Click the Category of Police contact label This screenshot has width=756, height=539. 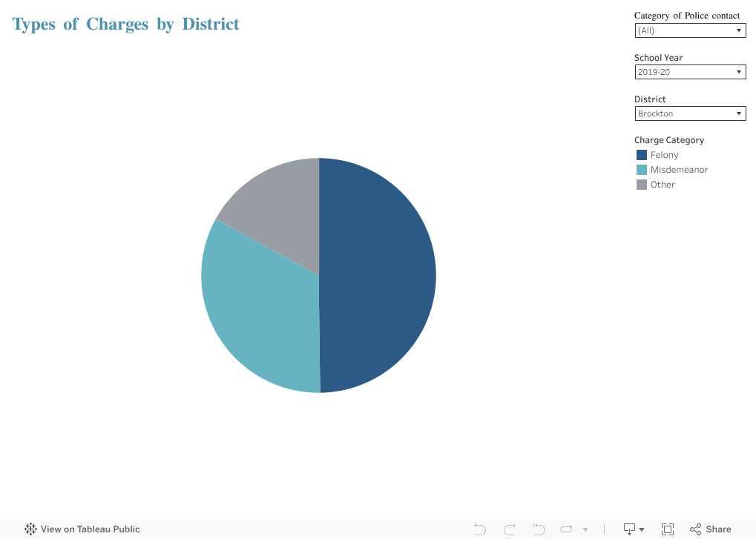click(x=686, y=16)
